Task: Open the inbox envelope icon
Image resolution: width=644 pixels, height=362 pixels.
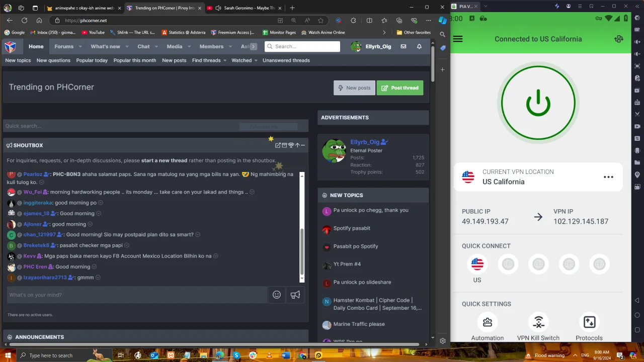Action: tap(403, 46)
